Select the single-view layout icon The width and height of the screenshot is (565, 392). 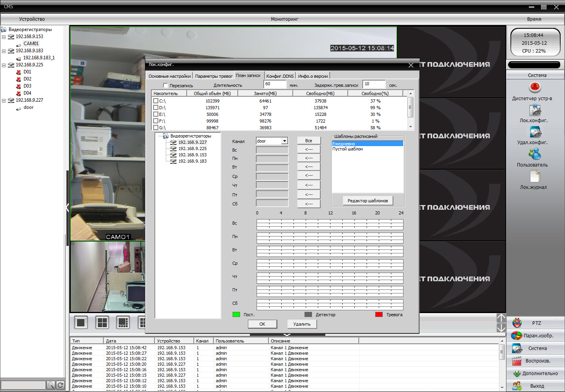tap(81, 322)
